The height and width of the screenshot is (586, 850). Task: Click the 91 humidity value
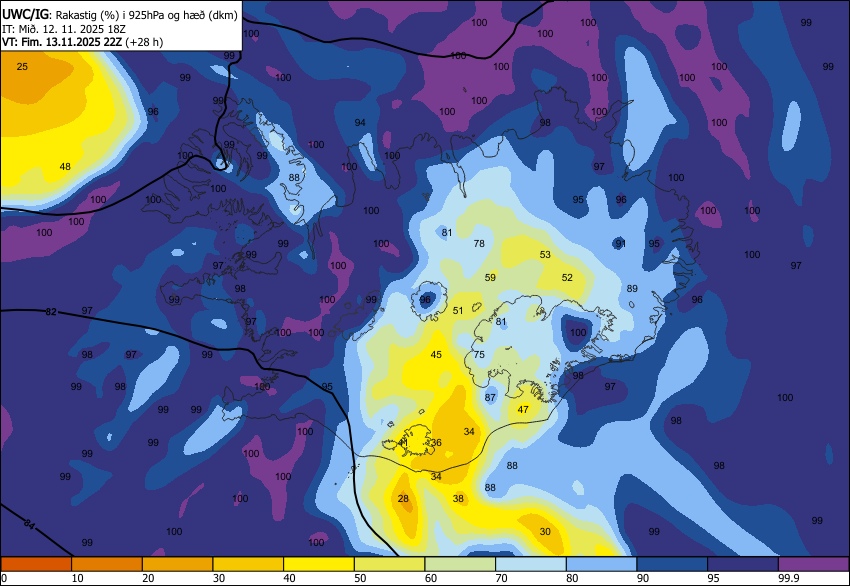[x=621, y=243]
